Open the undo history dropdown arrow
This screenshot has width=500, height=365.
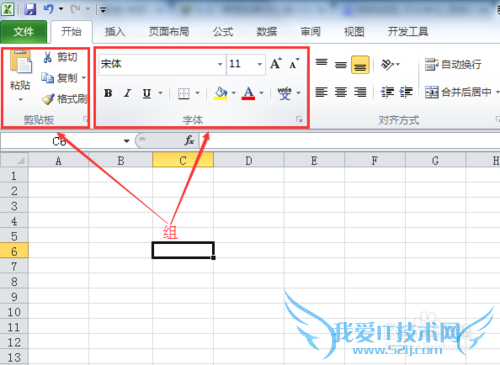(61, 9)
